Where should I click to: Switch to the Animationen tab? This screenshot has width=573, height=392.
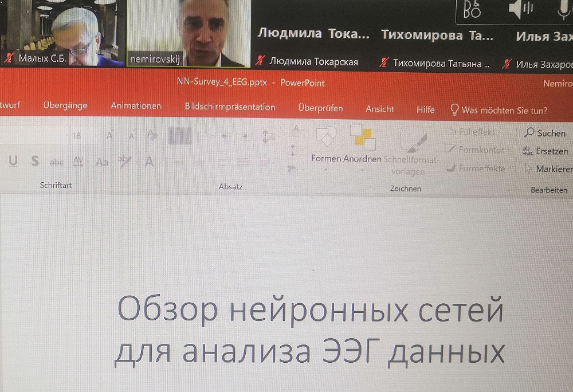136,107
